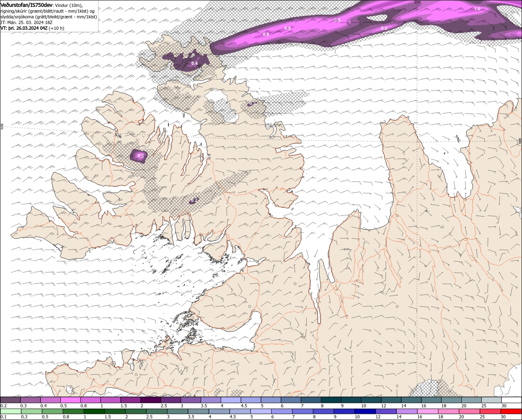Click the 0.2 value on the small southern purple patch
Screen dimensions: 522x420
click(195, 200)
